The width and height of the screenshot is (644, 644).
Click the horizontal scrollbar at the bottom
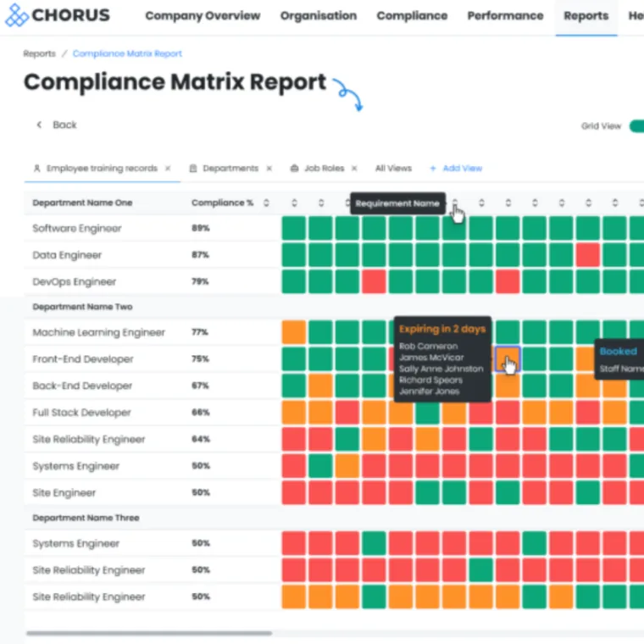click(x=148, y=633)
